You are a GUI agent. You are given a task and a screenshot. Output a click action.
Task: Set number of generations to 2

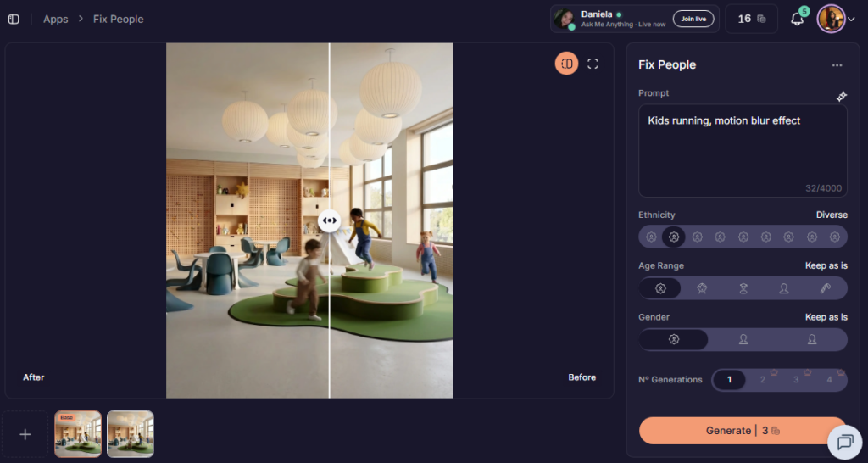click(x=763, y=380)
